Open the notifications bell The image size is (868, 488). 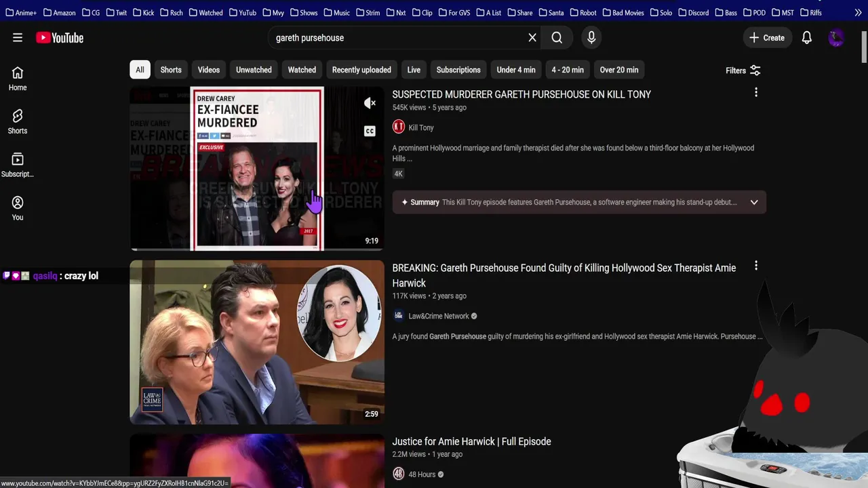click(806, 38)
